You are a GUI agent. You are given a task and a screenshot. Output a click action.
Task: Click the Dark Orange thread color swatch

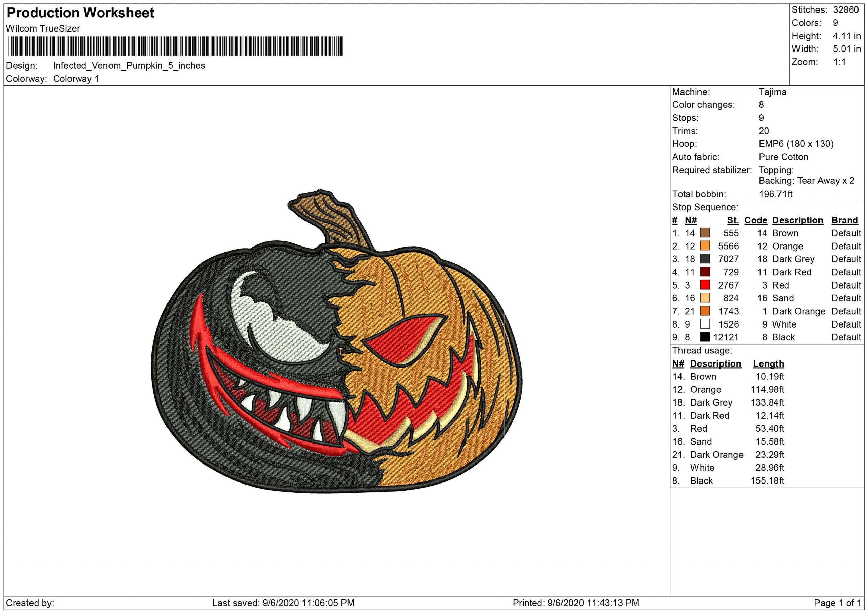pos(705,311)
